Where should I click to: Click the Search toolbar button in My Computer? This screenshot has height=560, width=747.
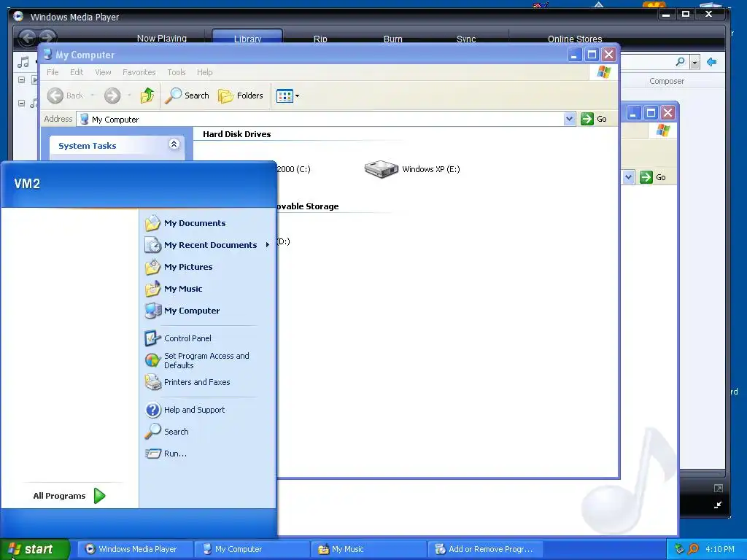click(187, 96)
